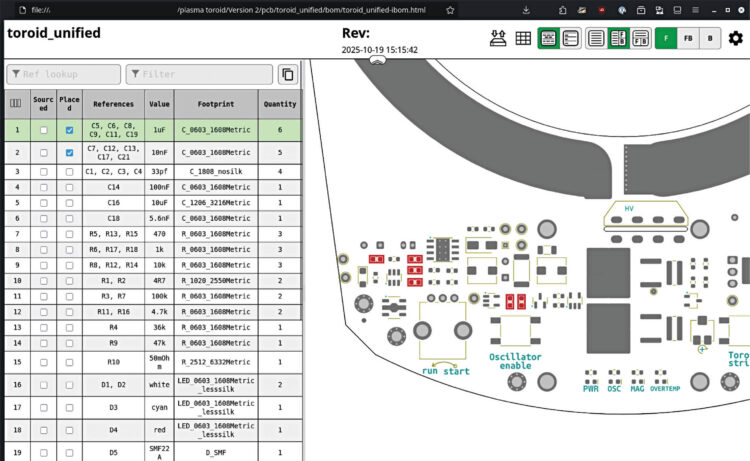Show both layers with FB button
Viewport: 750px width, 461px height.
(x=687, y=39)
